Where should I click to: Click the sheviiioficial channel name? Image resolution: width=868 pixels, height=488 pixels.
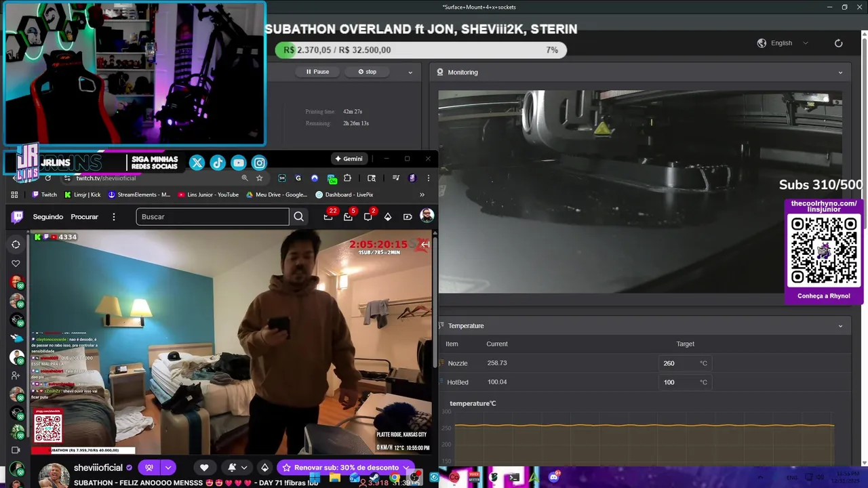[98, 468]
